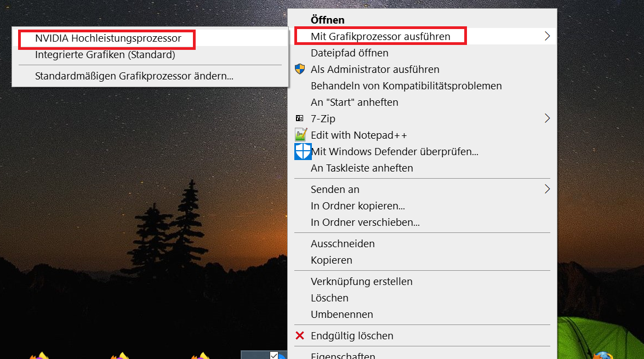Select 'Löschen' menu entry
Image resolution: width=644 pixels, height=359 pixels.
coord(422,298)
